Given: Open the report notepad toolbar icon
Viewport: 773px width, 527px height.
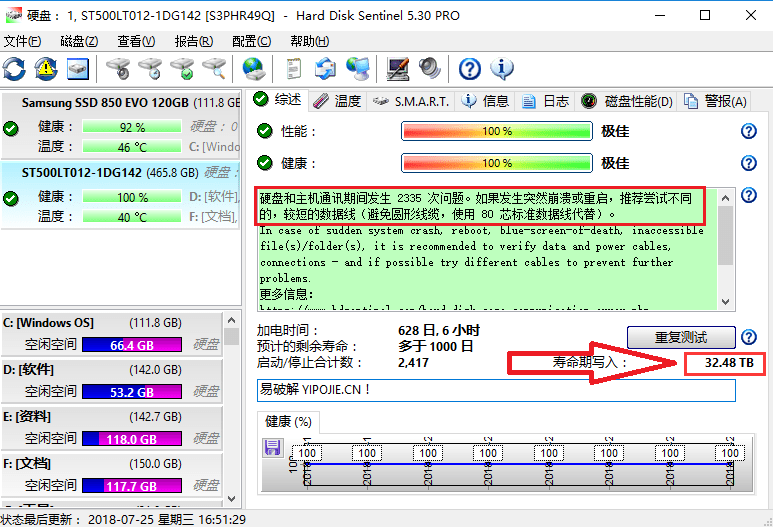Looking at the screenshot, I should (293, 68).
